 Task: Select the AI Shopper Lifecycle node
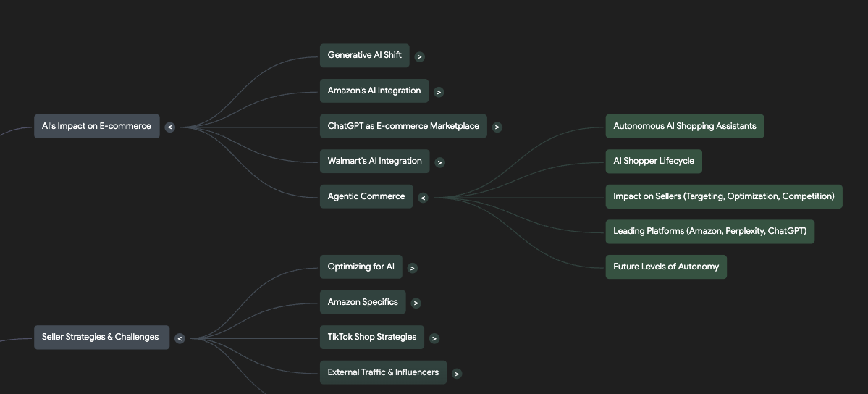tap(654, 162)
